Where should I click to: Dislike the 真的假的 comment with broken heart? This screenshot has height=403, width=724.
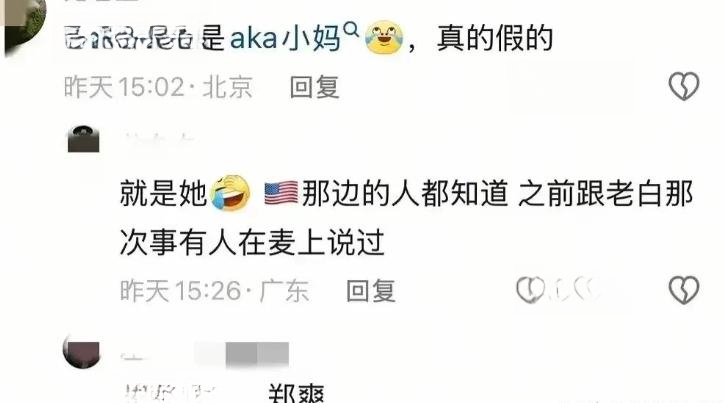click(x=684, y=86)
